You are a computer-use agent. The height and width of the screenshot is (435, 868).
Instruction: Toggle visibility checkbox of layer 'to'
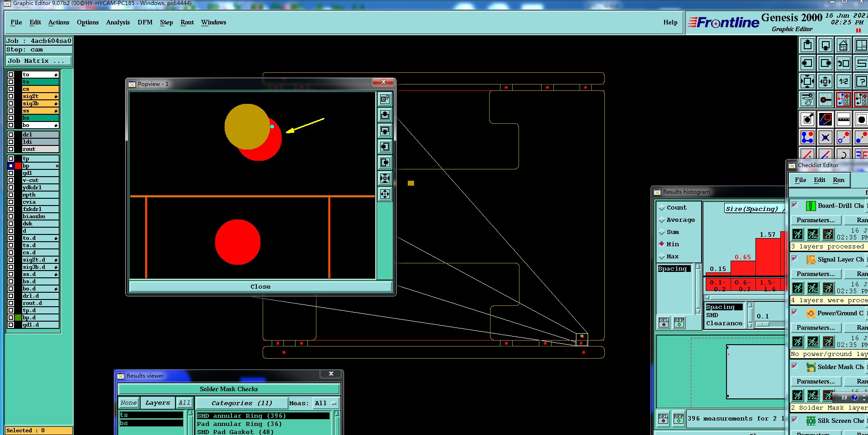coord(11,75)
